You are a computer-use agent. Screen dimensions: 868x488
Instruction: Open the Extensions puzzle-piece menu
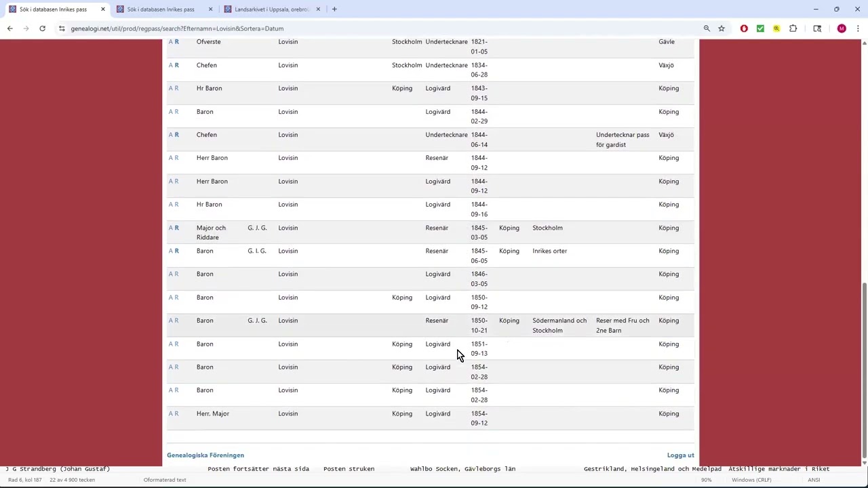tap(793, 28)
